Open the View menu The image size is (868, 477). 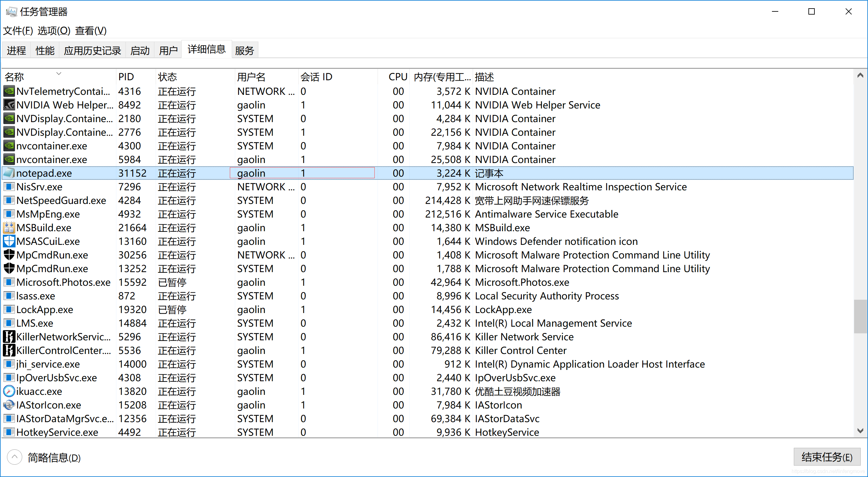[91, 31]
